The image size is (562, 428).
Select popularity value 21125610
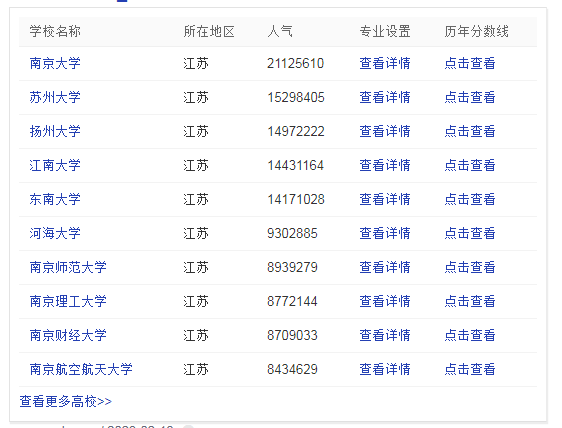(296, 63)
